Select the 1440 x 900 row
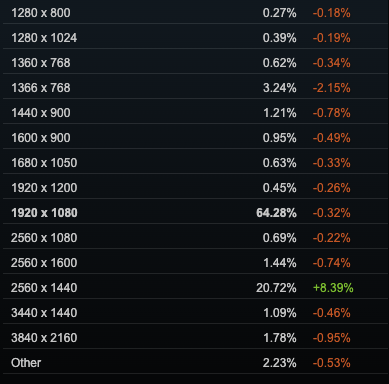389x384 pixels. click(x=195, y=113)
